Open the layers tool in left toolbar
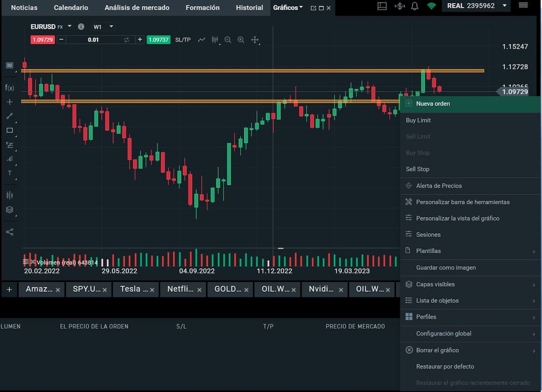The image size is (542, 392). (9, 210)
